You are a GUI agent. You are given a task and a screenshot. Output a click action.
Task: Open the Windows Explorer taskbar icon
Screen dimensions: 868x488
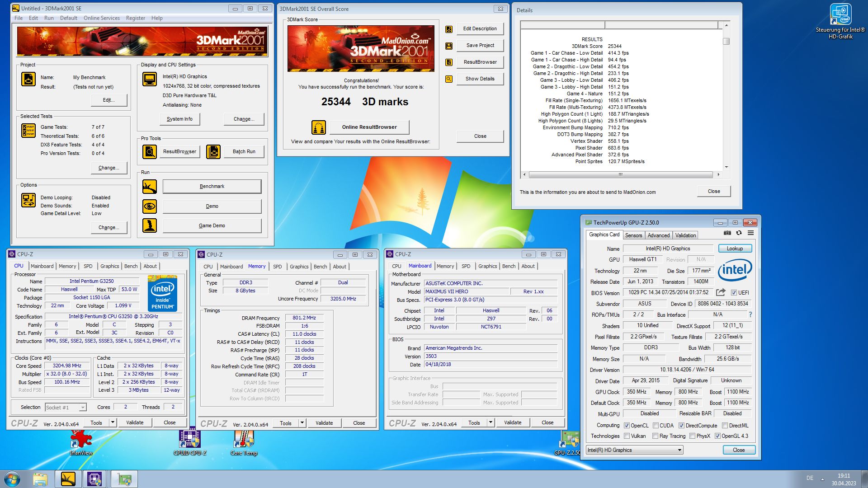(40, 479)
